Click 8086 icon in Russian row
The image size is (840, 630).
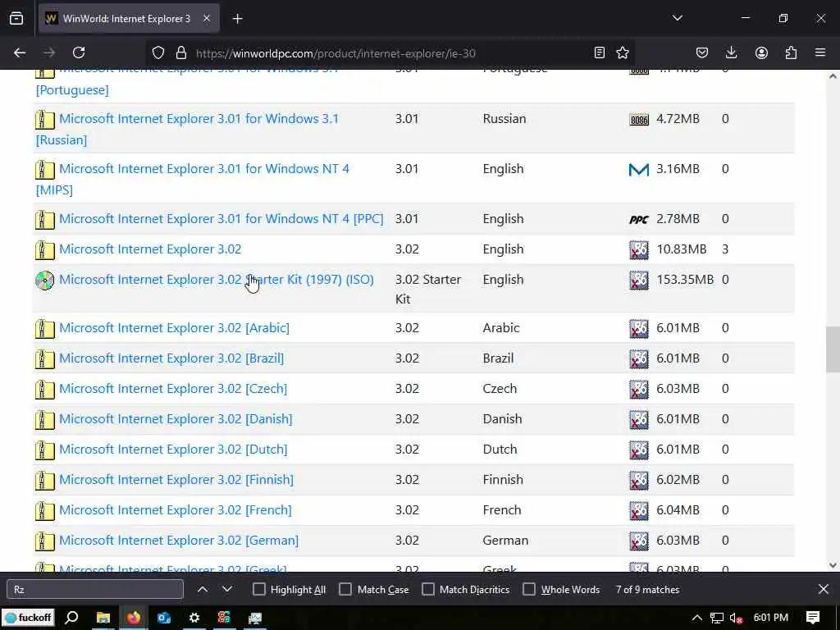click(638, 120)
